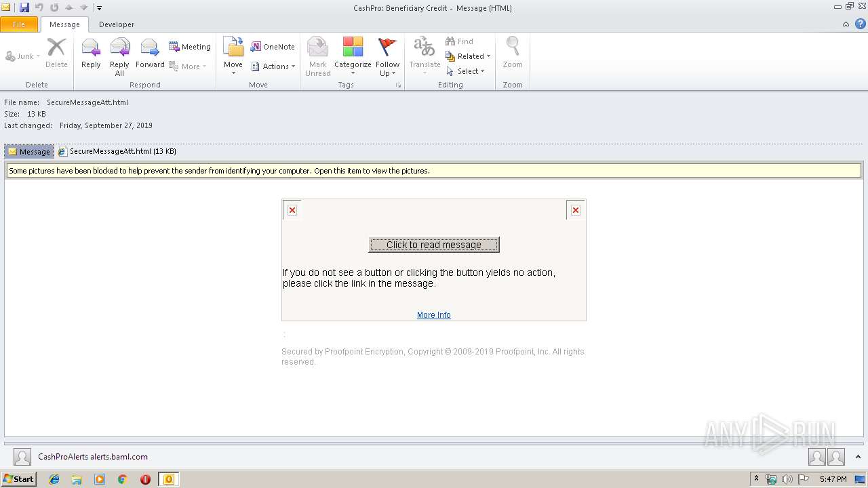Click the Find binoculars button
This screenshot has width=868, height=488.
[459, 41]
